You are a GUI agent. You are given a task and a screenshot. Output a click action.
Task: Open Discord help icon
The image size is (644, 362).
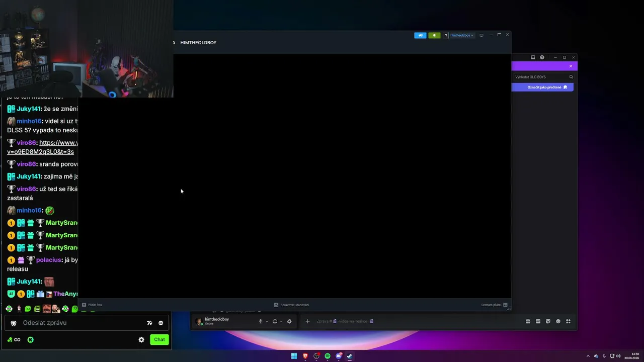pos(542,57)
